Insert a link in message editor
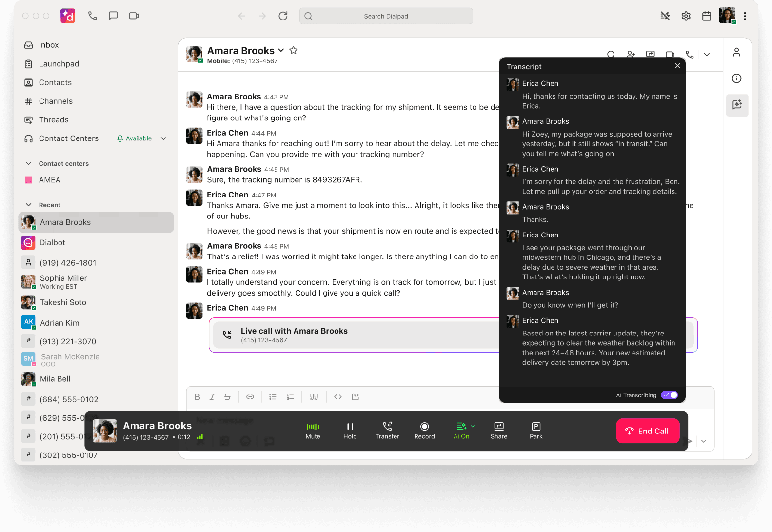The height and width of the screenshot is (532, 772). (250, 397)
